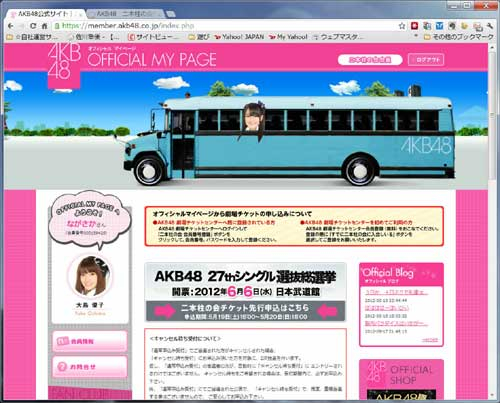Open the 会員情報 sidebar button
500x403 pixels.
pyautogui.click(x=90, y=341)
